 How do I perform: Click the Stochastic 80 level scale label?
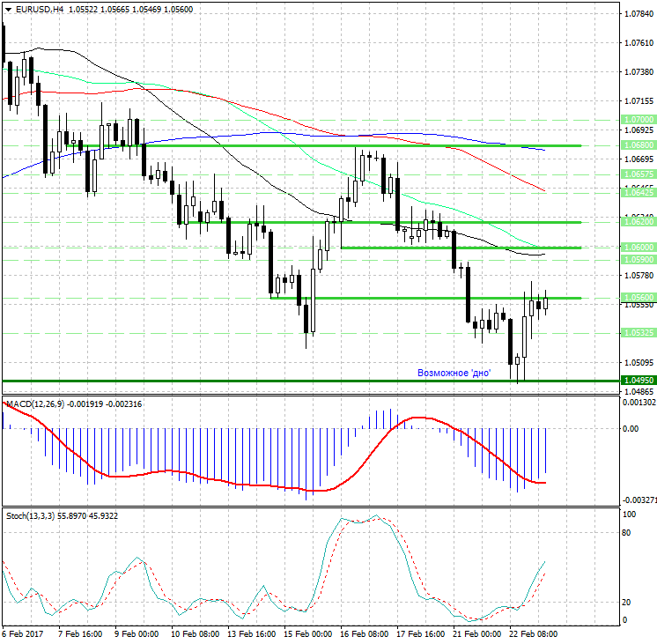(x=628, y=533)
